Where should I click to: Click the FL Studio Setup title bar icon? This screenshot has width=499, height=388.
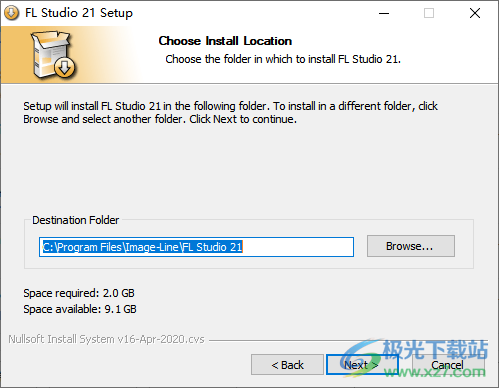pos(11,13)
